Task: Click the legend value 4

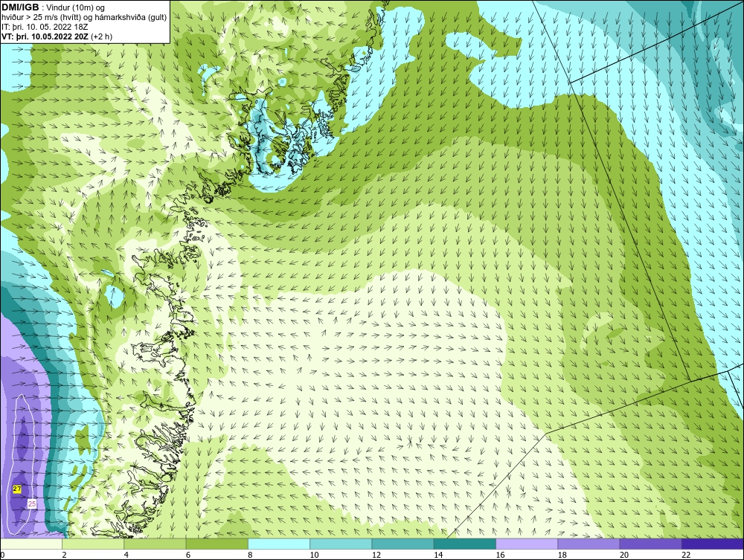Action: 126,556
